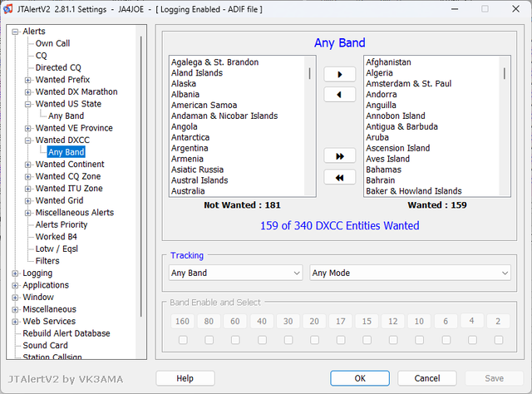Select Any Band under Wanted US State
This screenshot has width=532, height=394.
pos(66,116)
